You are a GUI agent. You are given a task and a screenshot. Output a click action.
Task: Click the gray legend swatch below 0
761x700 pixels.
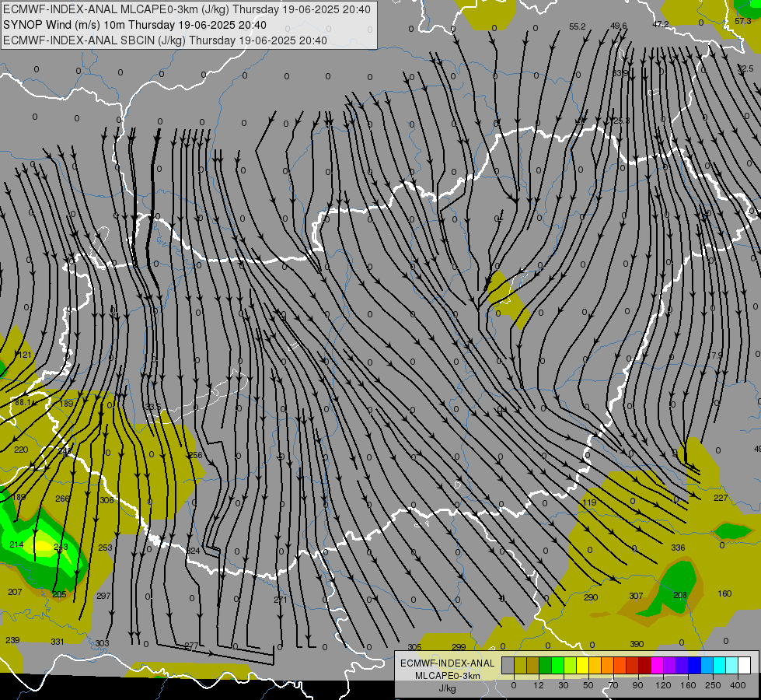pyautogui.click(x=508, y=666)
